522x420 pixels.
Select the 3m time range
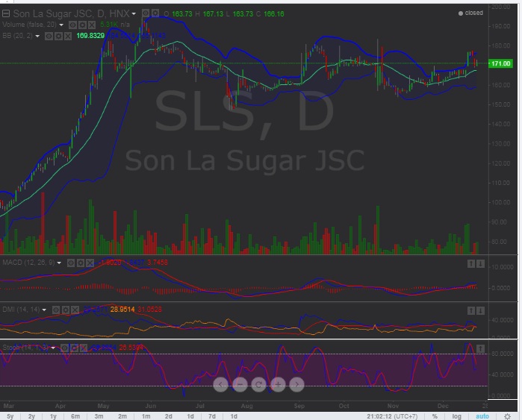click(x=99, y=416)
